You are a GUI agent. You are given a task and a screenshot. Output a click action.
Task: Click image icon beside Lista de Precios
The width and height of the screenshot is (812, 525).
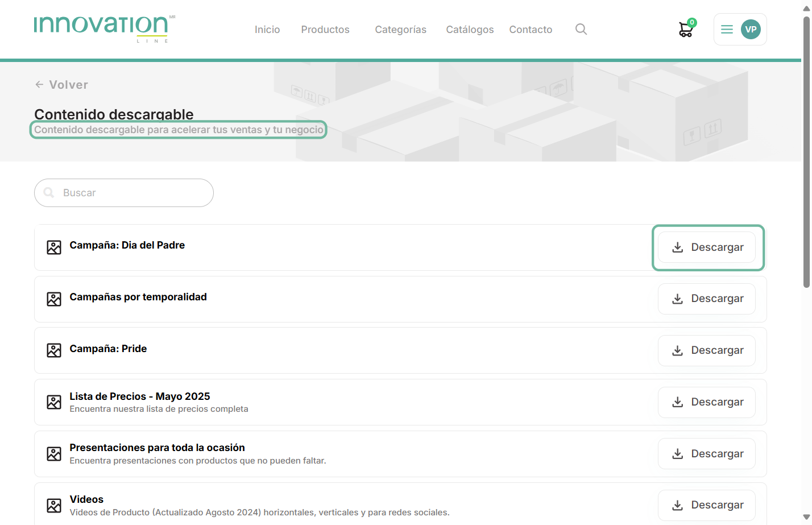pos(54,402)
